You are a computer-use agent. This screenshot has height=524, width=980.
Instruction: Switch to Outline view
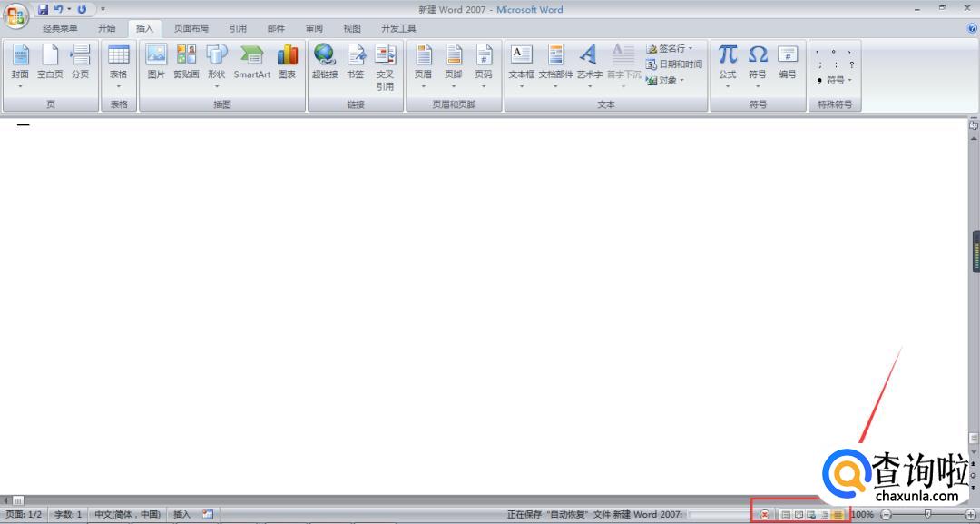click(x=825, y=515)
